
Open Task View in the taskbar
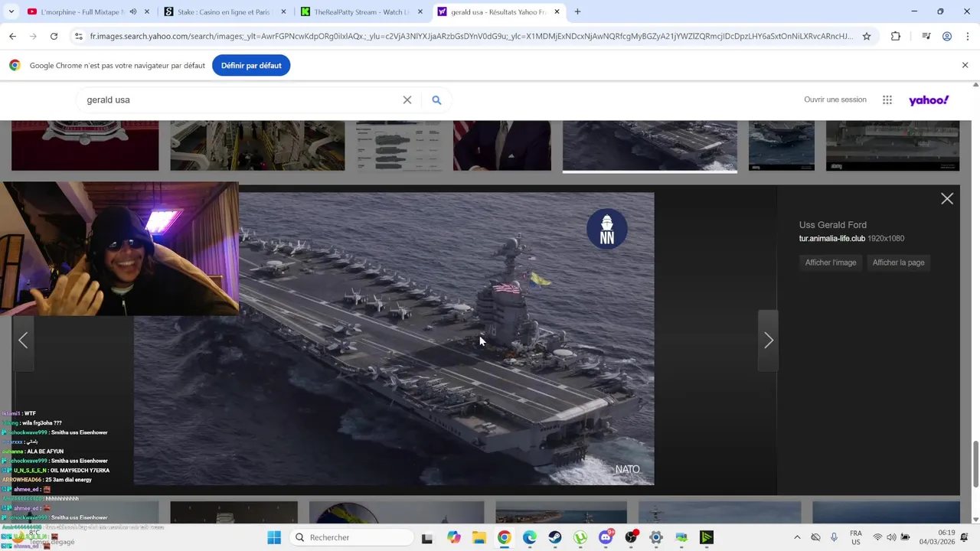[427, 537]
